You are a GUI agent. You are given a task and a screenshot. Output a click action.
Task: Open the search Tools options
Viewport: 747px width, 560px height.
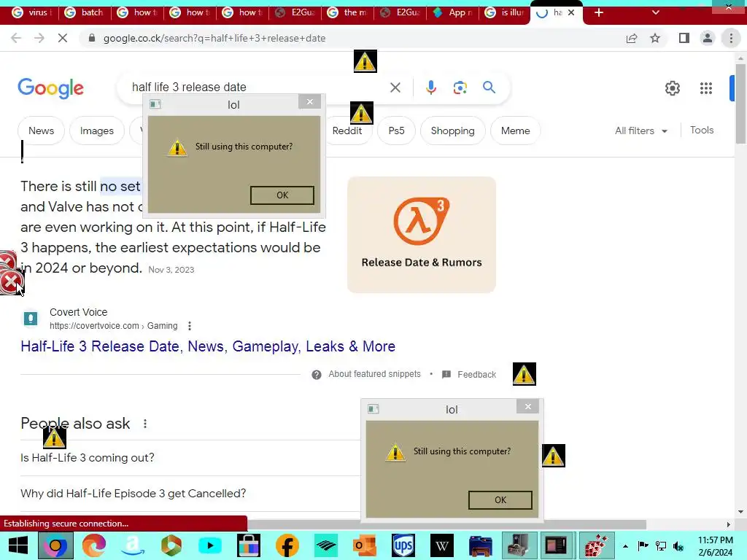(x=702, y=130)
